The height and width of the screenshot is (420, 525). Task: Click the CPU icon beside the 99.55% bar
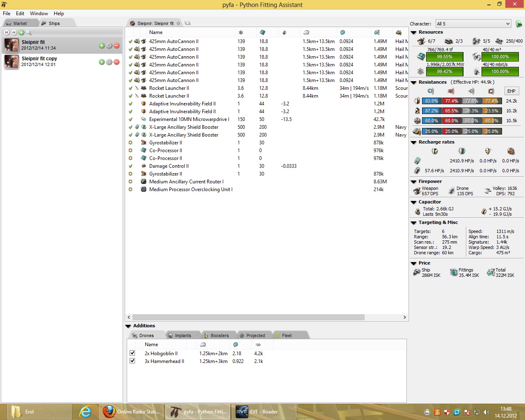pyautogui.click(x=421, y=57)
